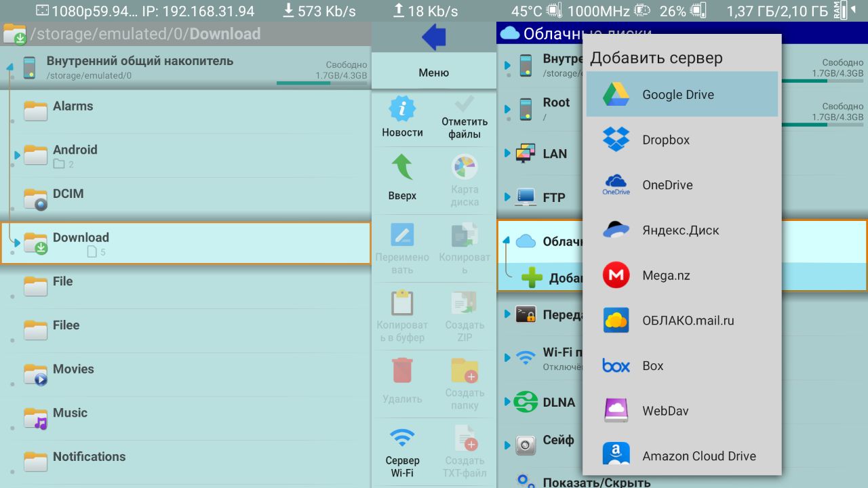Image resolution: width=868 pixels, height=488 pixels.
Task: Click the RAM usage 1,37 ГБ/2,10 ГБ readout
Action: coord(777,11)
